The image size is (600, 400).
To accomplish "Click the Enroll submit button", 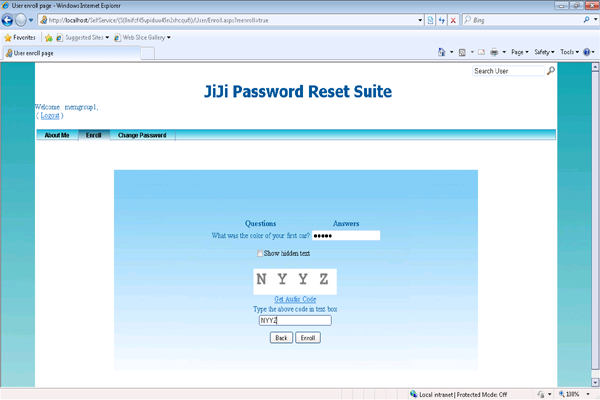I will (308, 338).
